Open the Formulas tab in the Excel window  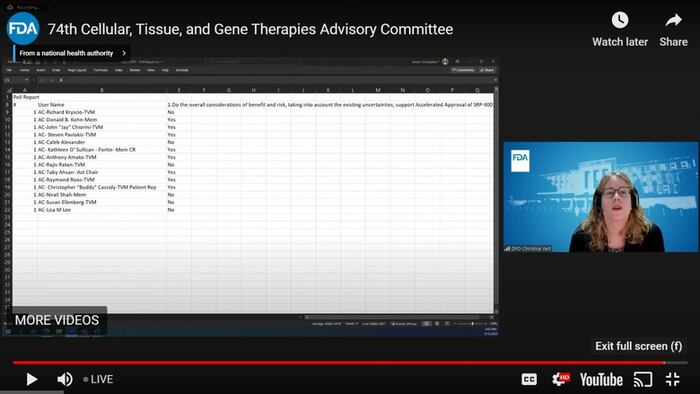(100, 70)
